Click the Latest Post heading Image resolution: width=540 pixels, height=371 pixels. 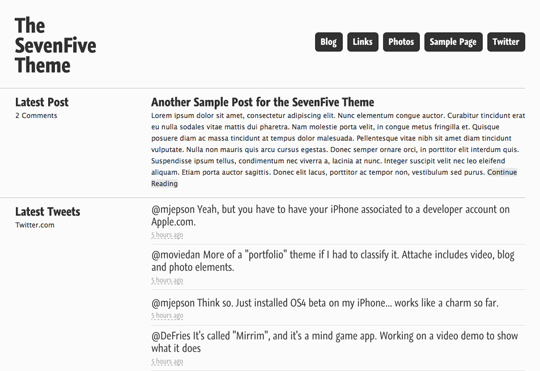(42, 102)
